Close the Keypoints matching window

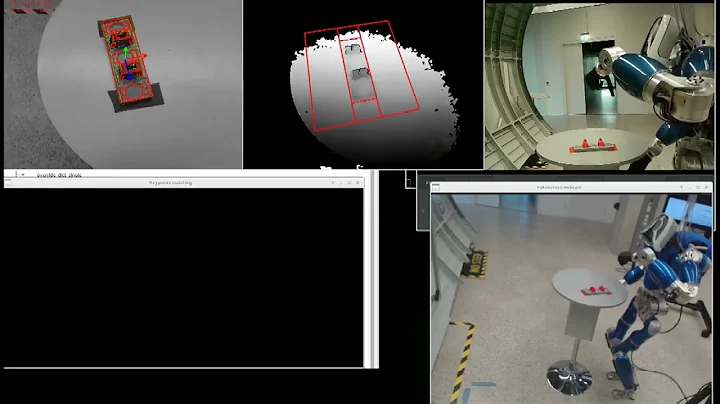click(358, 183)
